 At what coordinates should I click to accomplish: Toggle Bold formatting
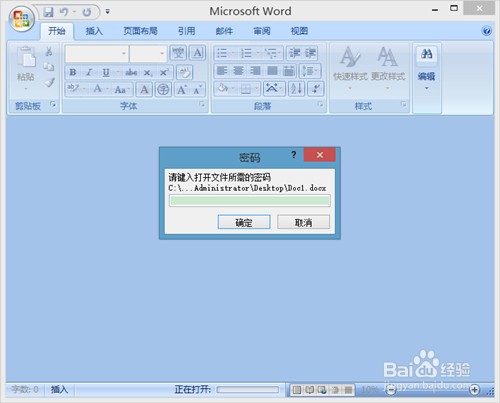coord(73,72)
